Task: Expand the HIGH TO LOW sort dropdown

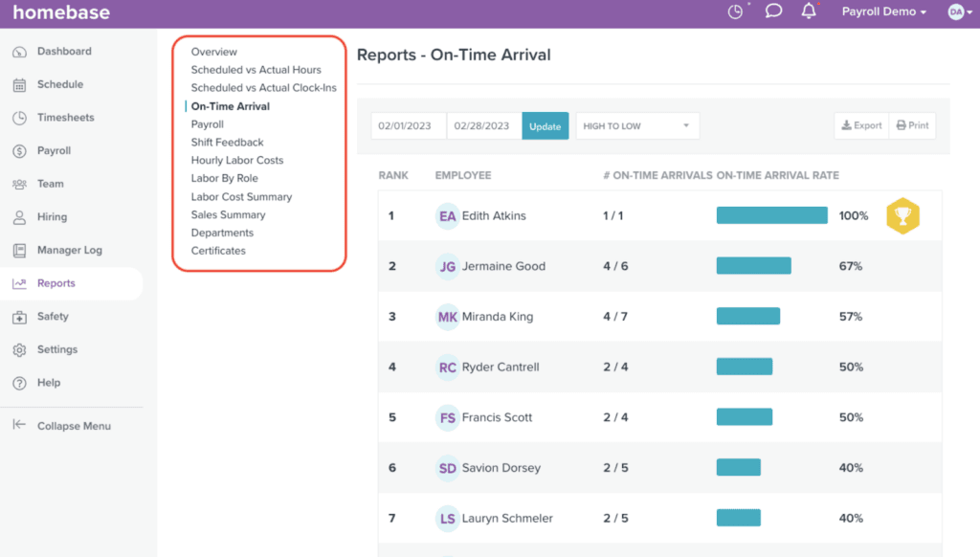Action: tap(636, 125)
